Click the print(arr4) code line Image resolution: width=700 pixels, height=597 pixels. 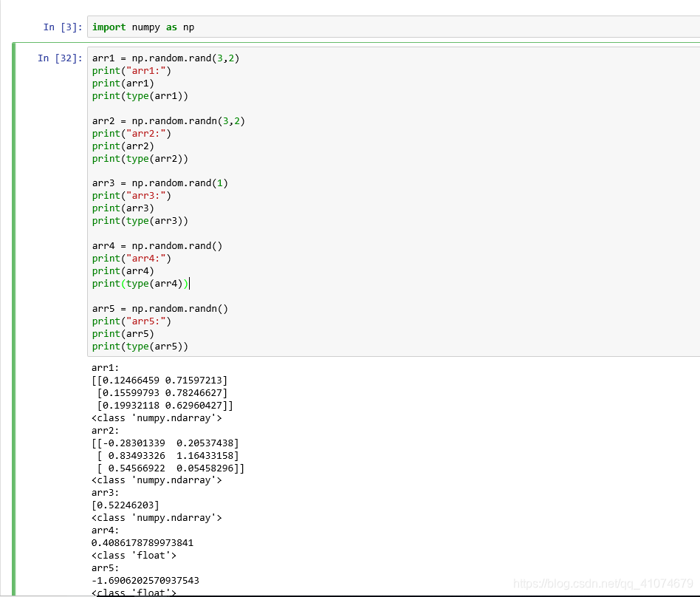pos(123,271)
